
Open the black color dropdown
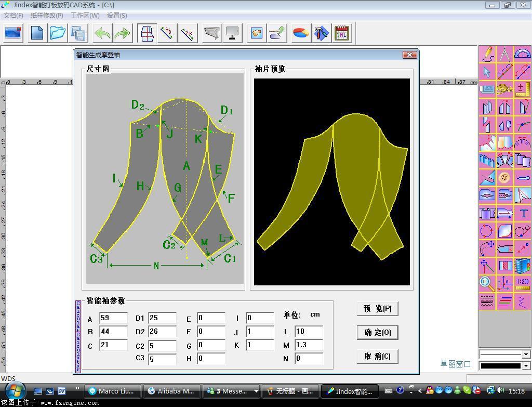click(526, 365)
